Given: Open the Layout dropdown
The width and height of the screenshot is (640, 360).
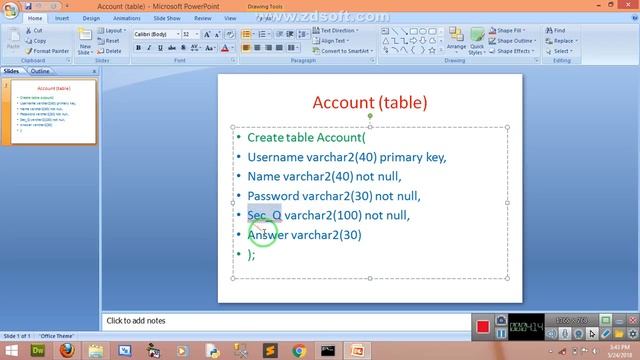Looking at the screenshot, I should [112, 31].
